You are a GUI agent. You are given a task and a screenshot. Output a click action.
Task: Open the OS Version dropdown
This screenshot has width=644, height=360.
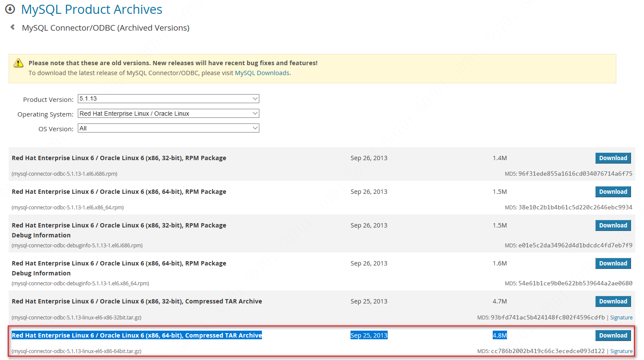pyautogui.click(x=169, y=128)
